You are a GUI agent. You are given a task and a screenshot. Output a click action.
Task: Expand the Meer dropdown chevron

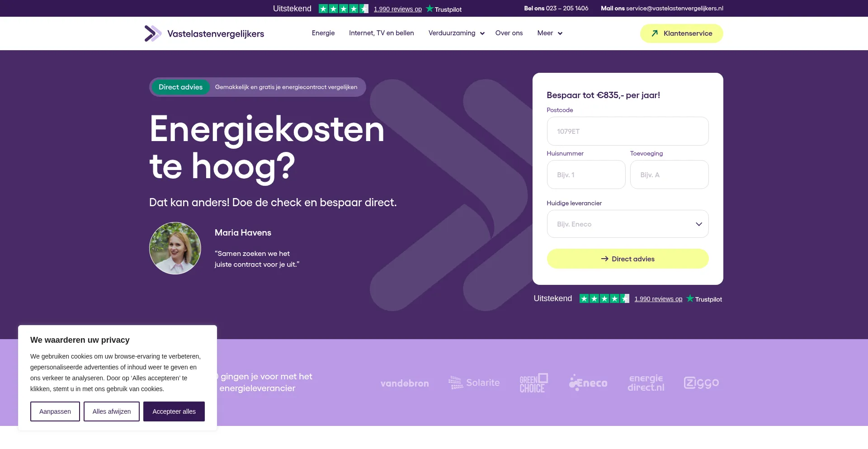pos(560,33)
